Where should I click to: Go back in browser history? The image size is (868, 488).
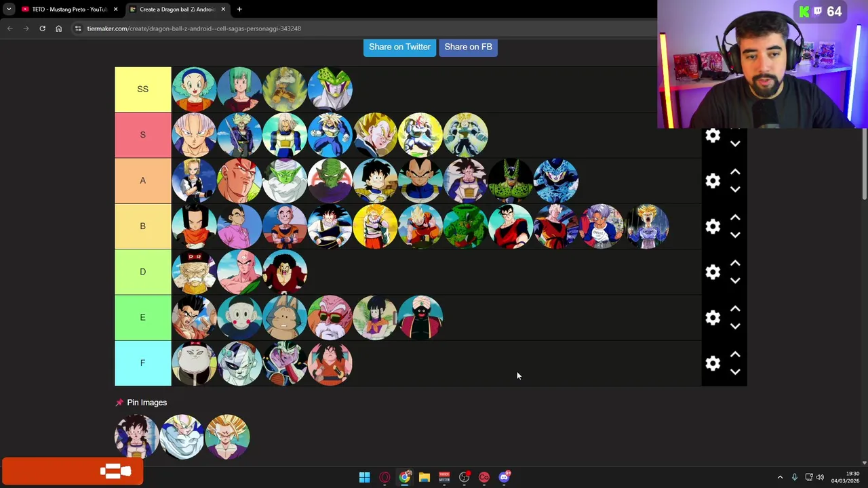9,28
